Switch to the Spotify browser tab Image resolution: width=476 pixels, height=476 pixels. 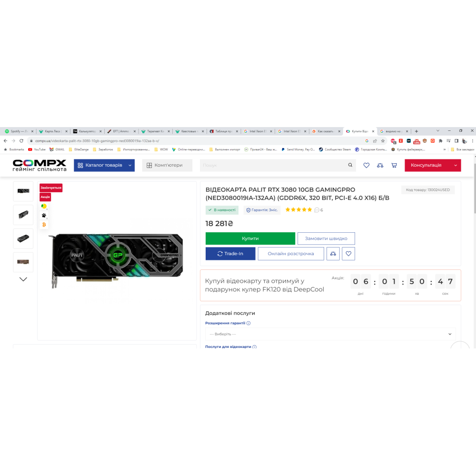[19, 131]
